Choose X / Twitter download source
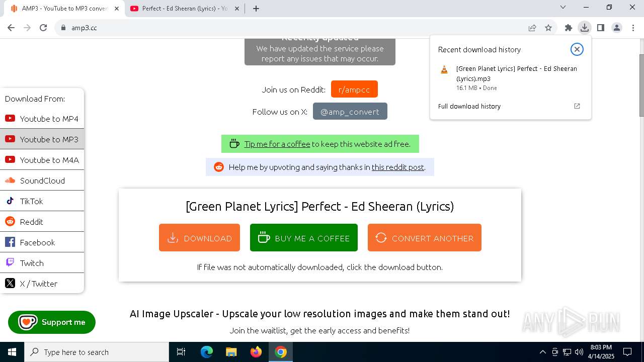Image resolution: width=644 pixels, height=362 pixels. 42,284
